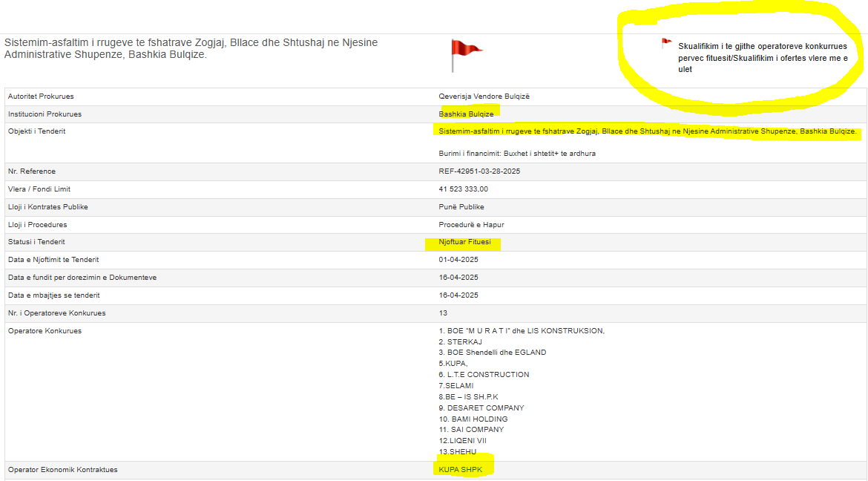
Task: Select the Burimi i financimit text line
Action: pyautogui.click(x=517, y=154)
